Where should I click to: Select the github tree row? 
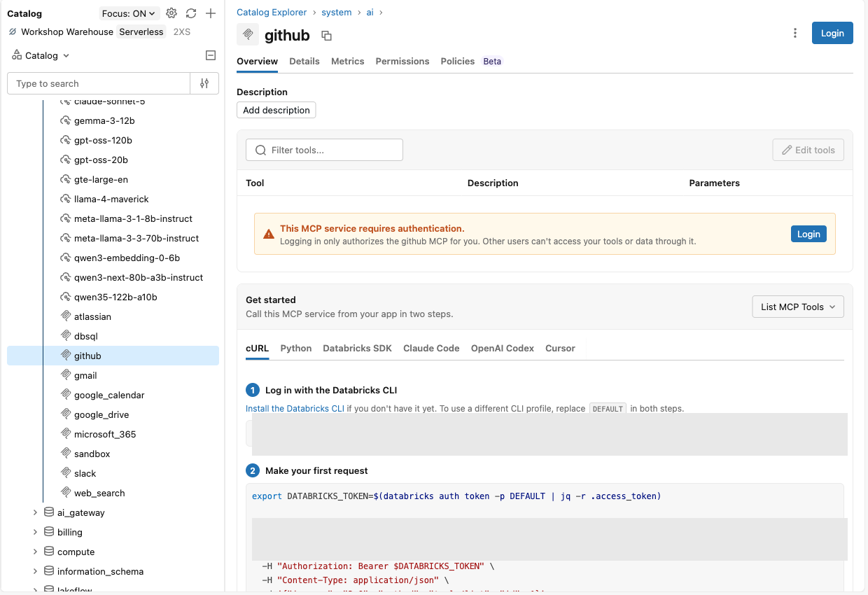[113, 356]
